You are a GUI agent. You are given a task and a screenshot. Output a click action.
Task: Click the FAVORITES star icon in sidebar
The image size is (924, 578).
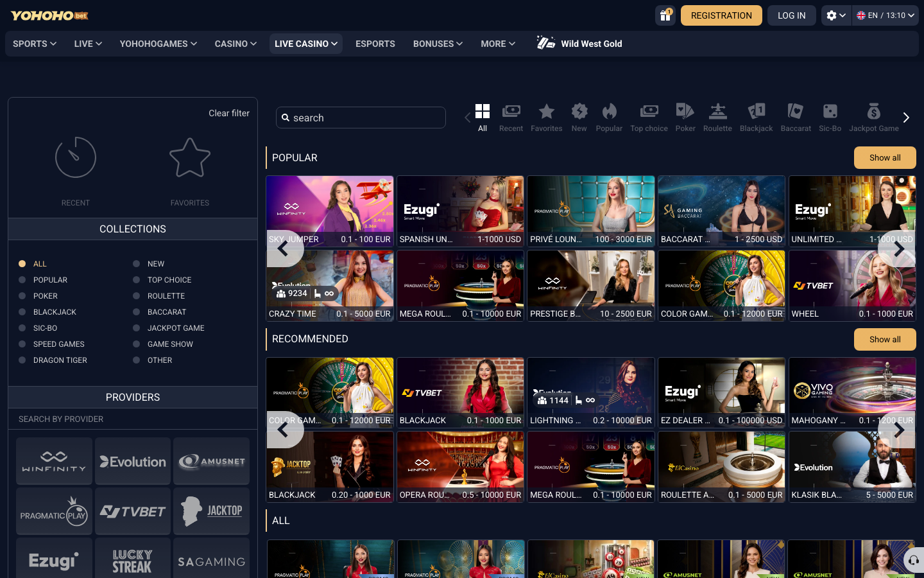(190, 157)
